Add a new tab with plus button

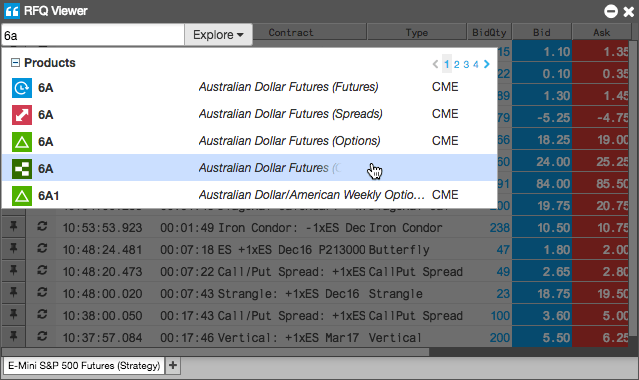(x=173, y=365)
